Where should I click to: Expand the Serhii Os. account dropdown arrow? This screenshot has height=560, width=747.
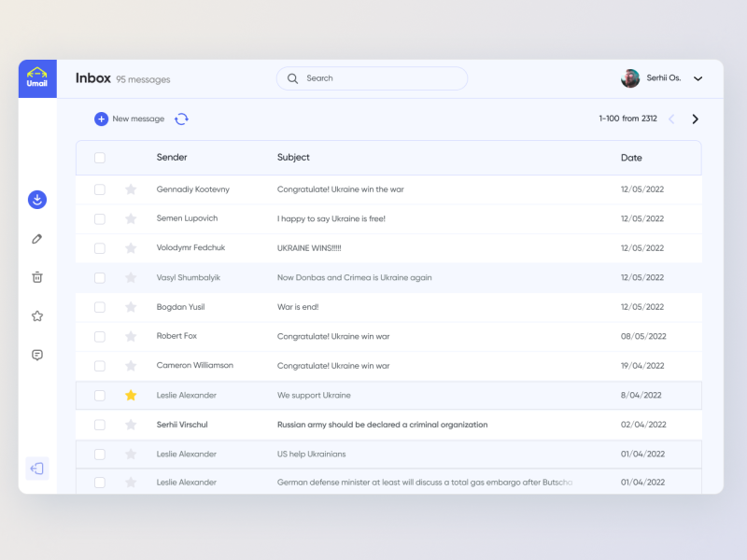pyautogui.click(x=698, y=78)
